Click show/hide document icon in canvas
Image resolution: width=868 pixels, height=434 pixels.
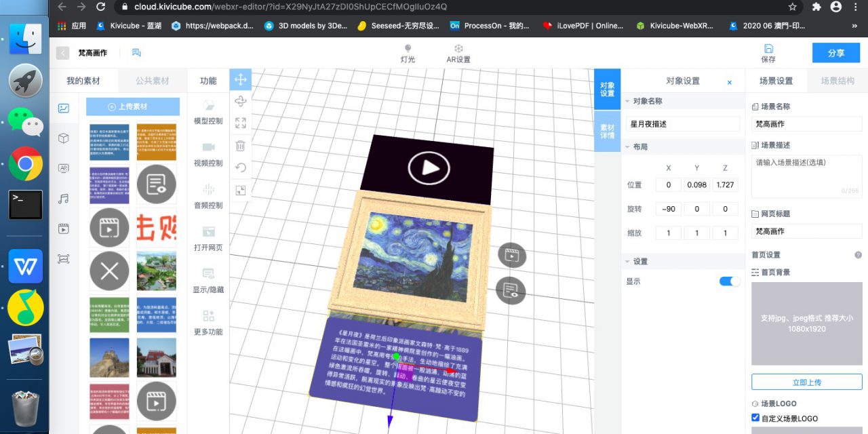(511, 291)
